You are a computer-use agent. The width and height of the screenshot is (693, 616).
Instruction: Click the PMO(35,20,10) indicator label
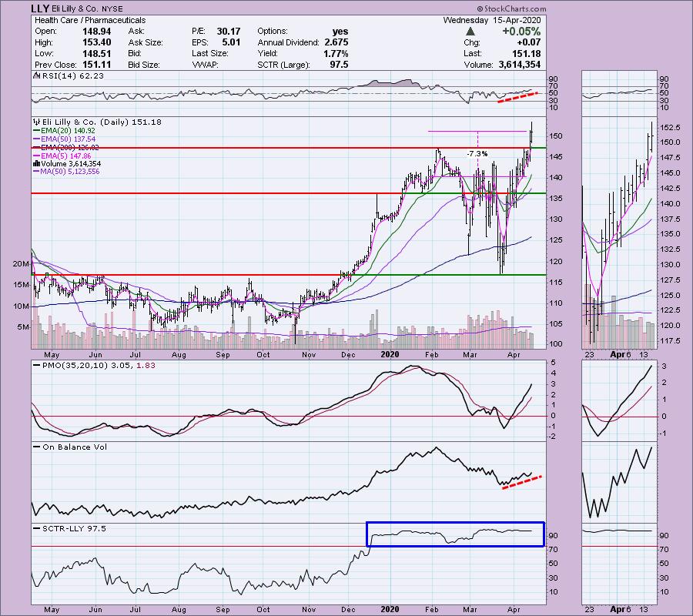click(98, 366)
